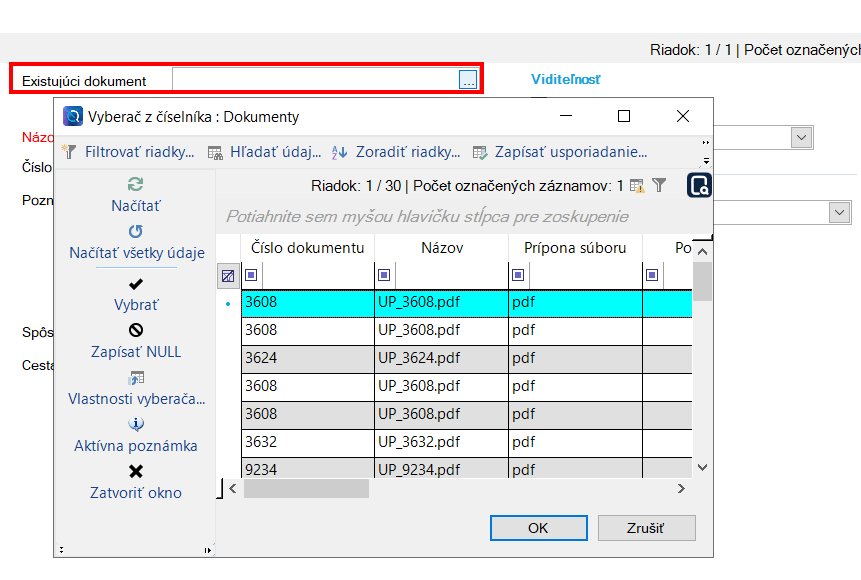This screenshot has height=580, width=861.
Task: Click the Zapísať NULL icon
Action: pyautogui.click(x=136, y=330)
